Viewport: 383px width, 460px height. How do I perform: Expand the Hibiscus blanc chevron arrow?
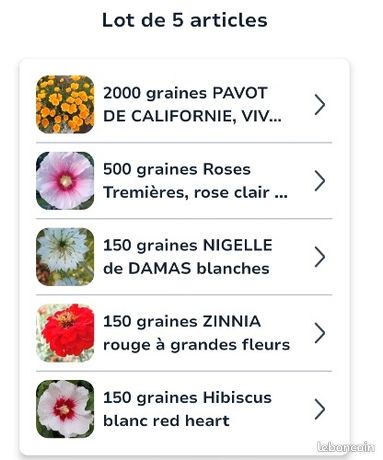[320, 409]
